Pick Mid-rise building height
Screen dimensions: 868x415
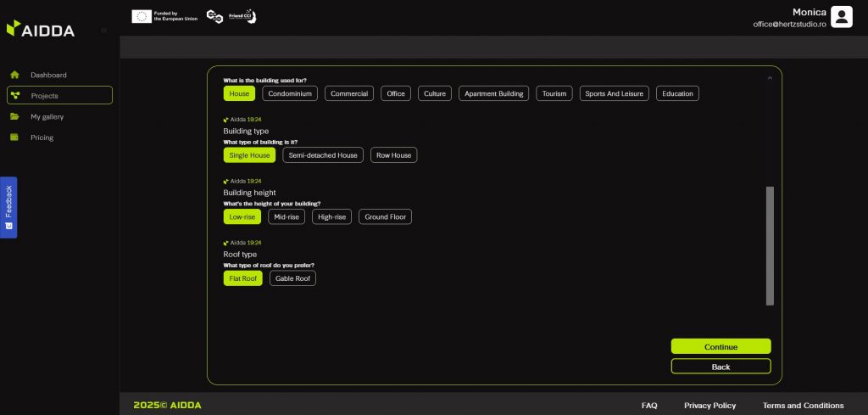[287, 217]
